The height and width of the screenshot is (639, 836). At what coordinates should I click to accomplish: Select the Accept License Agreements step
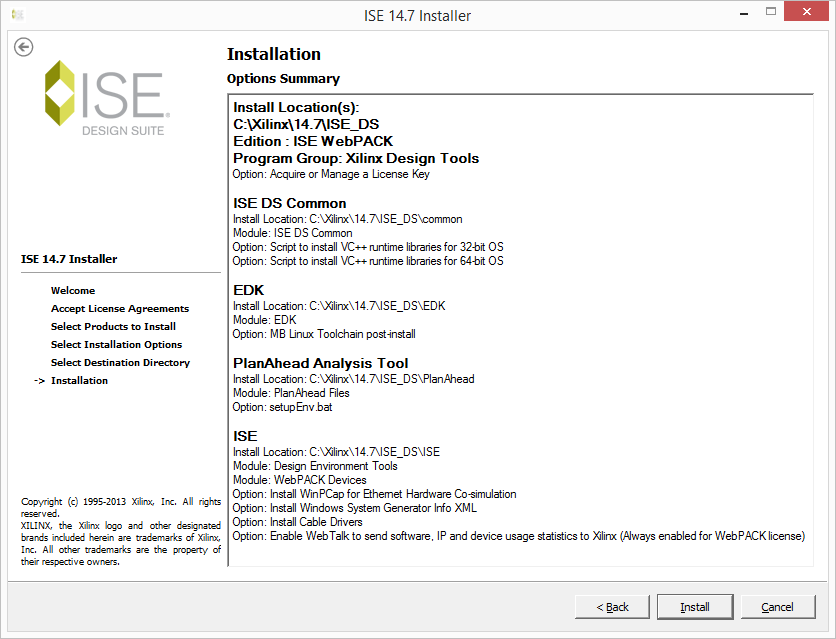(x=120, y=309)
